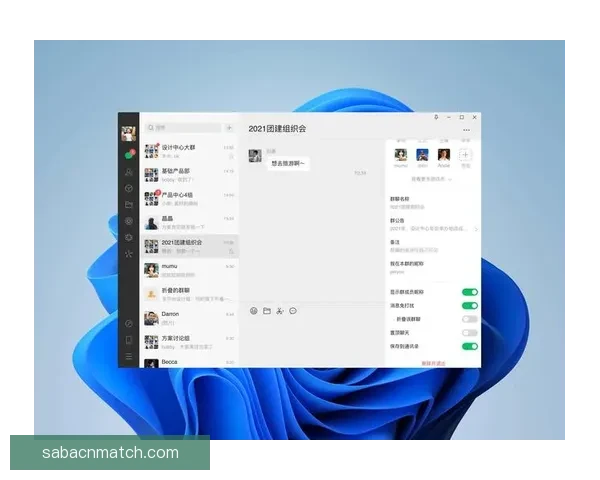
Task: Toggle 消息免打扰 switch
Action: (469, 305)
